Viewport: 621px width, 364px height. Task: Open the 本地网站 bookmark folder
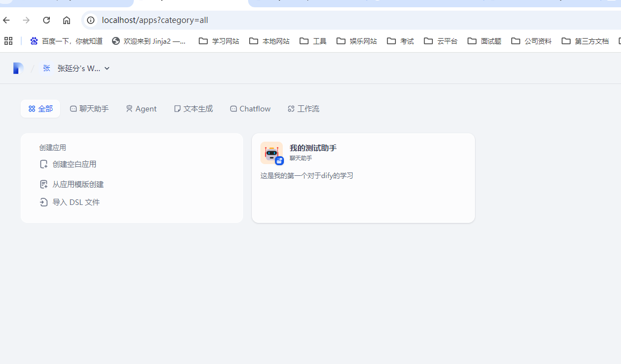[x=269, y=41]
